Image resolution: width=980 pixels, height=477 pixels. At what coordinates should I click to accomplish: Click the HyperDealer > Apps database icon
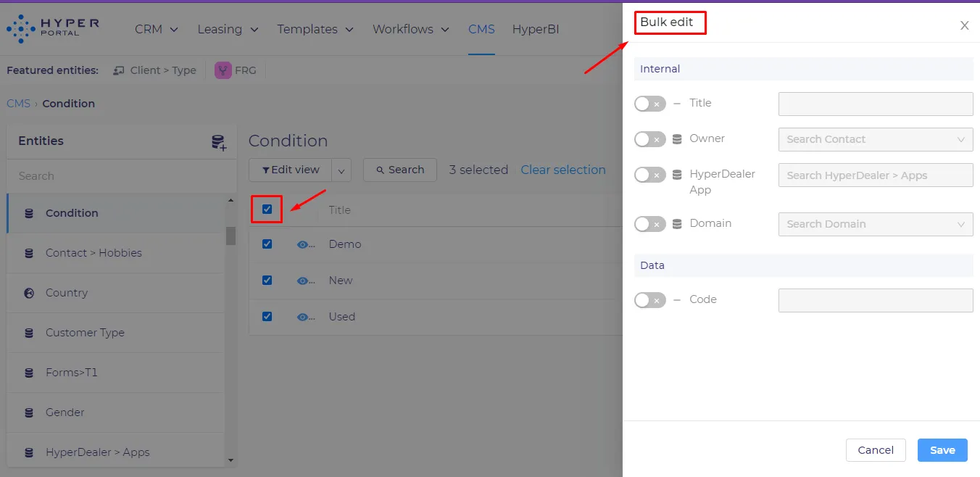pos(29,452)
